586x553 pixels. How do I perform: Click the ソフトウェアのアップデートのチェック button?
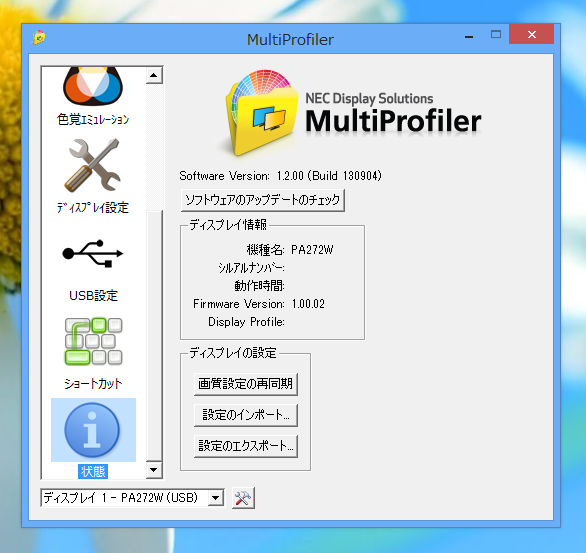(262, 200)
